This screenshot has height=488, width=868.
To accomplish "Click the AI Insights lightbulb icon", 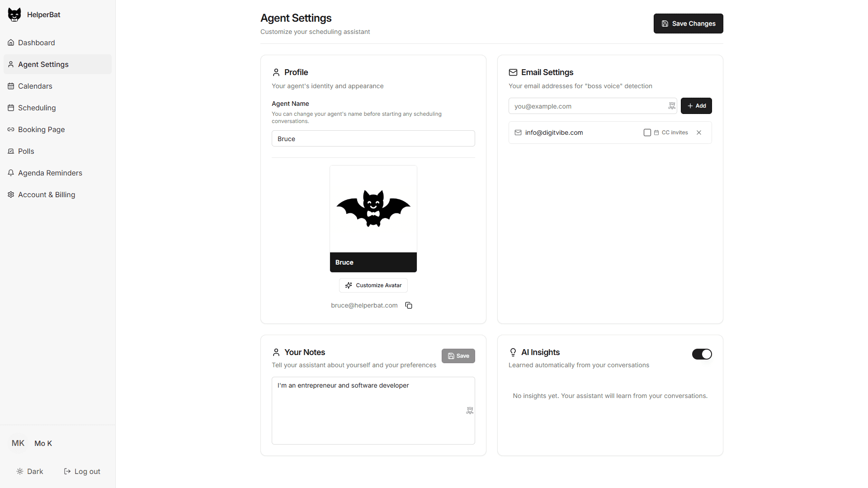I will [x=513, y=352].
